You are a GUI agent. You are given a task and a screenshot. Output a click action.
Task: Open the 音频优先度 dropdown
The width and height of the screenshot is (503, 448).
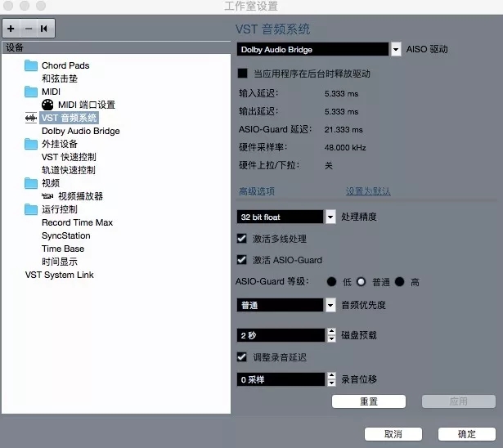coord(330,305)
